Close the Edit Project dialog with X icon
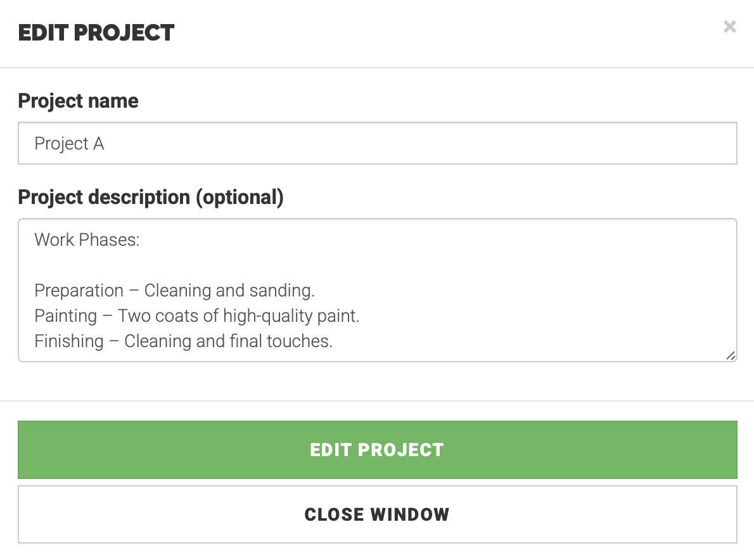The image size is (754, 560). pos(730,27)
